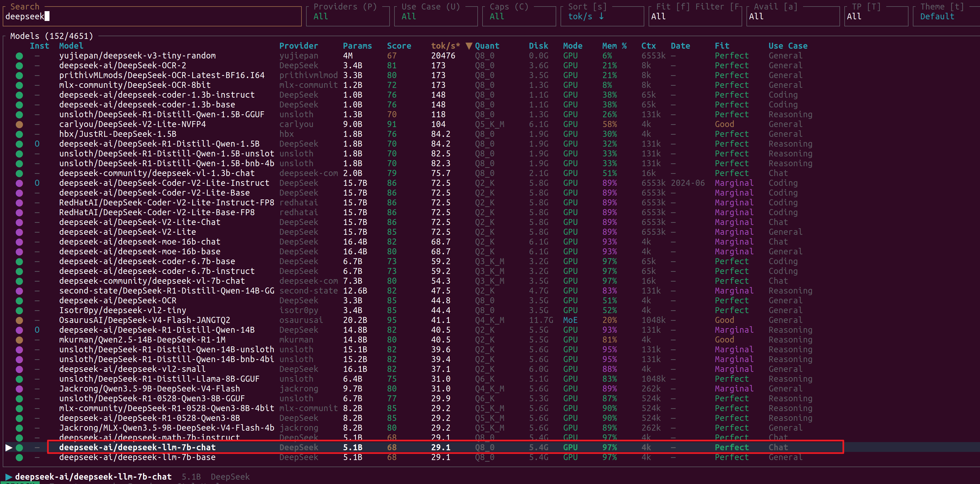Sort by the Model column header
This screenshot has width=980, height=484.
[x=71, y=46]
